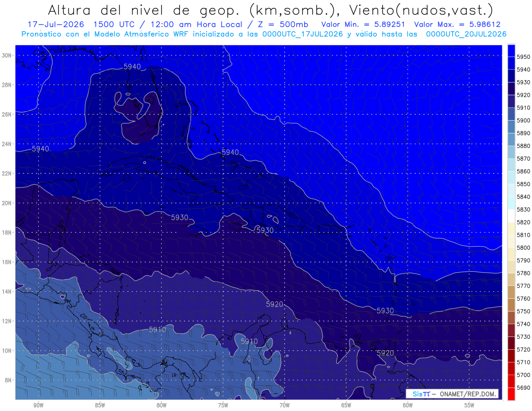Click the legend value 5690
Screen dimensions: 532x411
(524, 388)
